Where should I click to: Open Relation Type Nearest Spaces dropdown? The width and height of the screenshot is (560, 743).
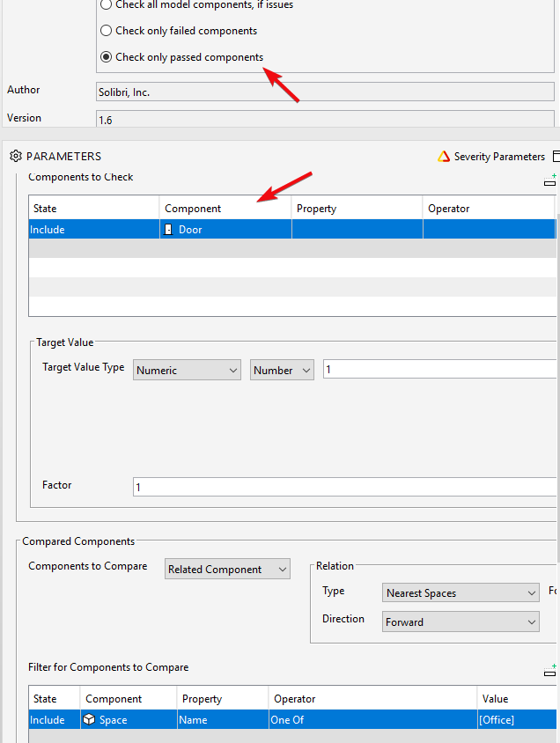click(x=461, y=592)
